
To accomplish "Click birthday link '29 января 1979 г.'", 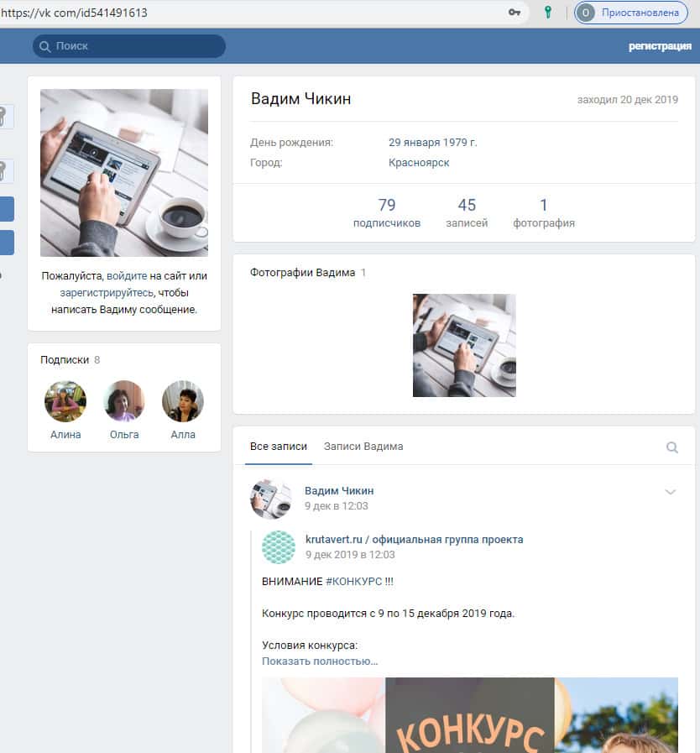I will 432,142.
